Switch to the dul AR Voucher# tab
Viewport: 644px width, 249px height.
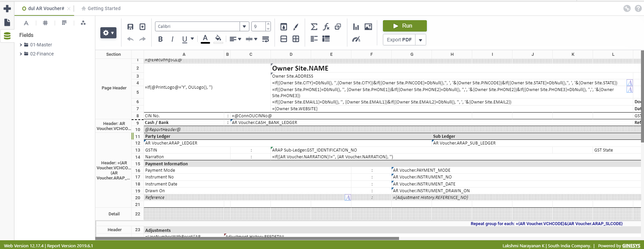pos(46,8)
